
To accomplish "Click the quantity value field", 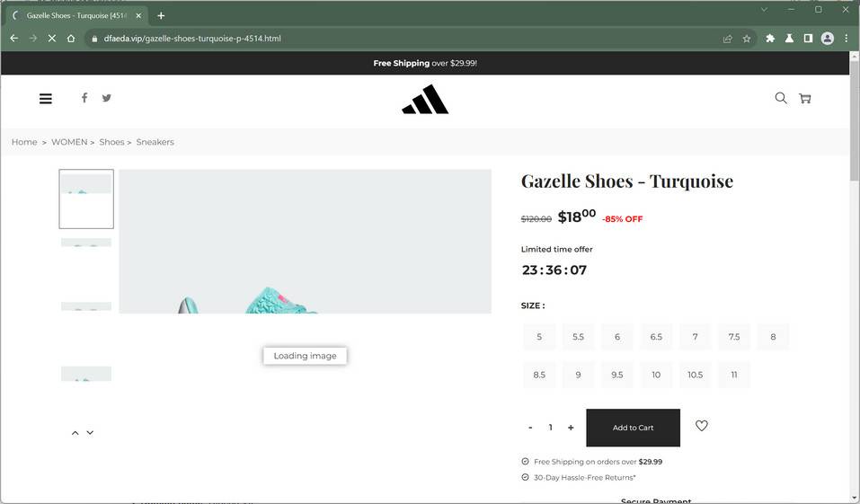I will pos(551,428).
